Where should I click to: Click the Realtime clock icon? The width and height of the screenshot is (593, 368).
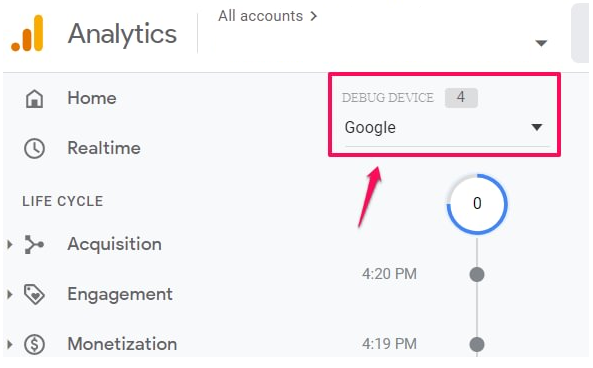tap(34, 148)
